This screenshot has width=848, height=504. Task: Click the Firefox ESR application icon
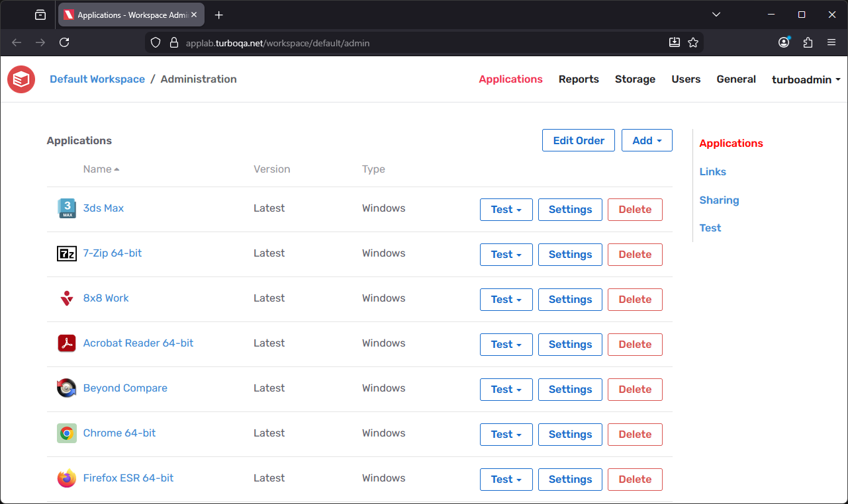click(66, 478)
